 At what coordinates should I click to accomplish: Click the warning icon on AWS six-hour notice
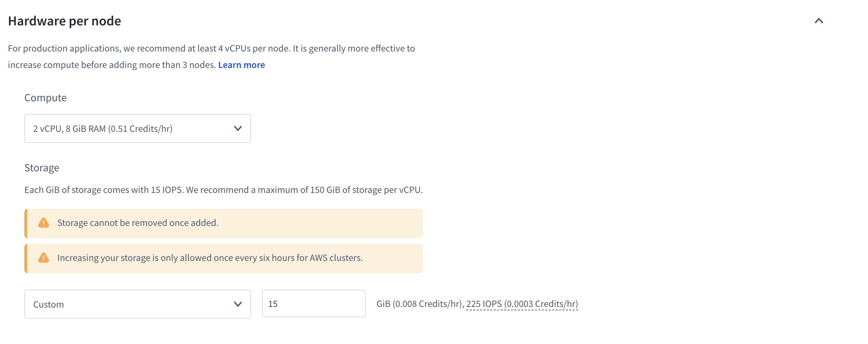click(43, 258)
